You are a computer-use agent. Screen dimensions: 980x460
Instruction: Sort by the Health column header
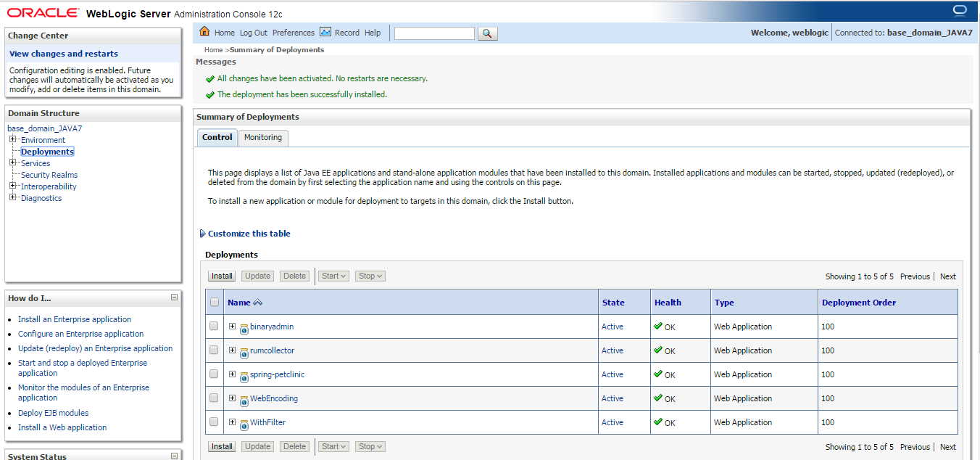click(x=668, y=303)
